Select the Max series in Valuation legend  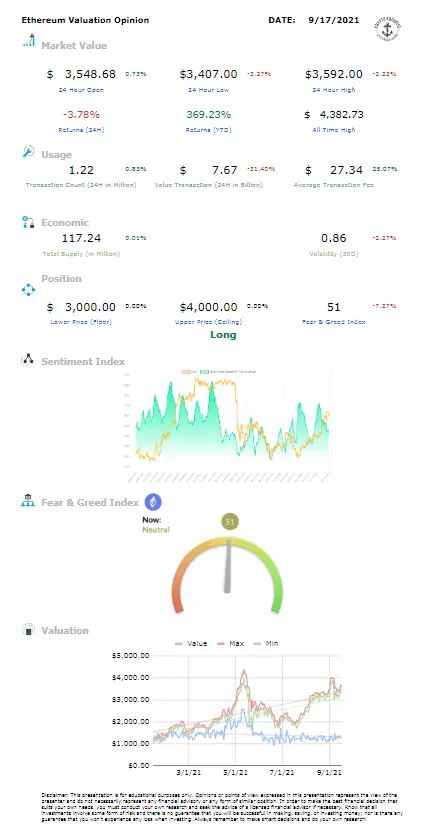[x=230, y=643]
